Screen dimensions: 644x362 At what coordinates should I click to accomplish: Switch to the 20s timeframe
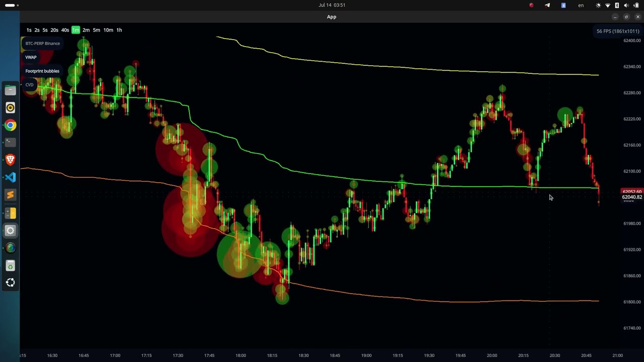(x=54, y=30)
